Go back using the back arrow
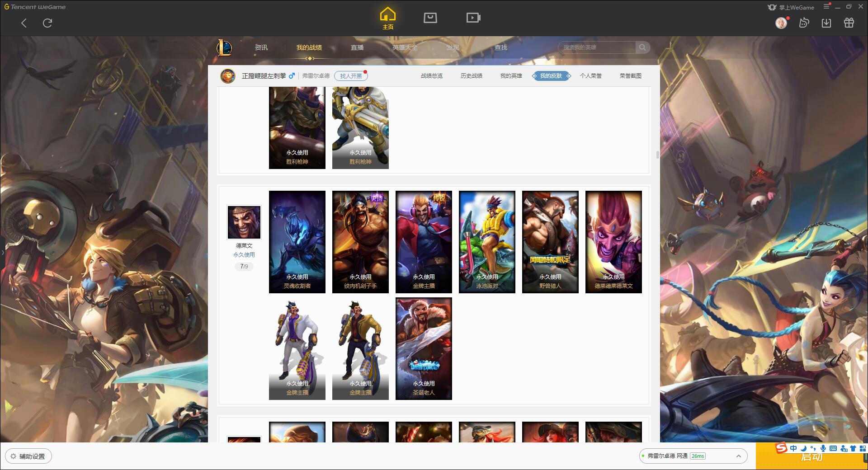 [24, 23]
